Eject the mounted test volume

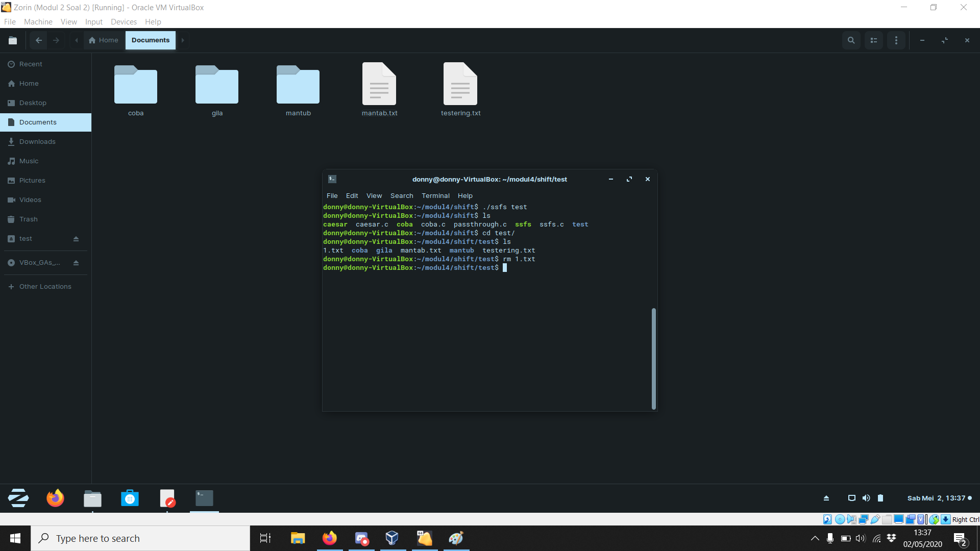point(76,238)
